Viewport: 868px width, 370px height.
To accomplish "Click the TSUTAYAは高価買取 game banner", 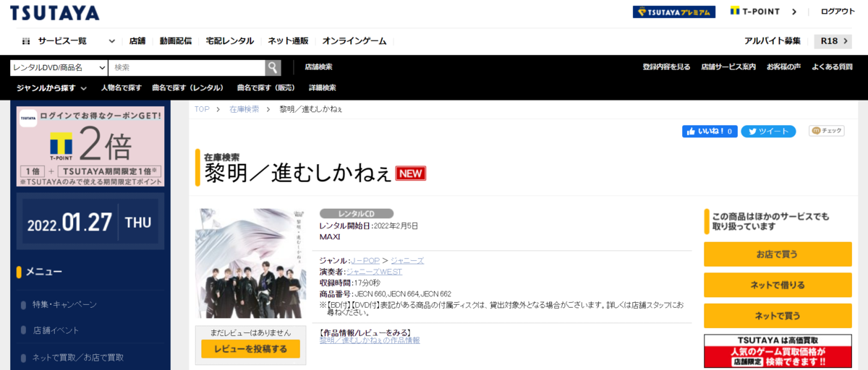I will [778, 351].
